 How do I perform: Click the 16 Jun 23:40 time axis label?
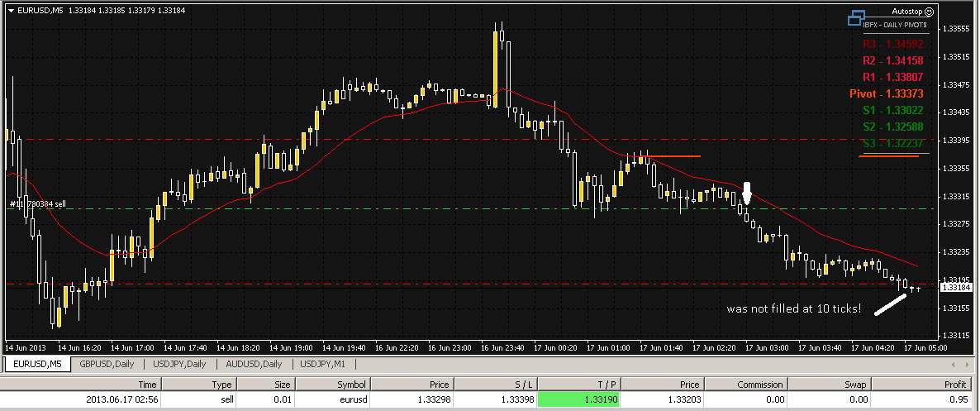(504, 346)
